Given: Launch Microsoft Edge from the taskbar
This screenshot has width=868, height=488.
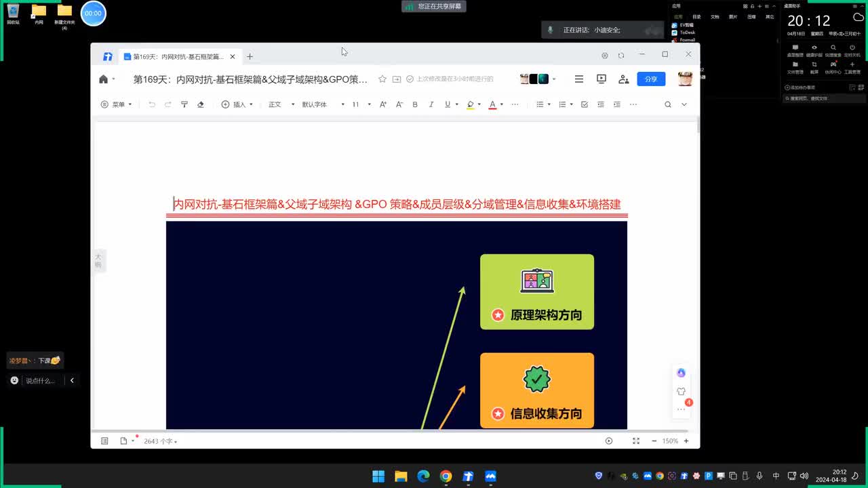Looking at the screenshot, I should pos(423,476).
